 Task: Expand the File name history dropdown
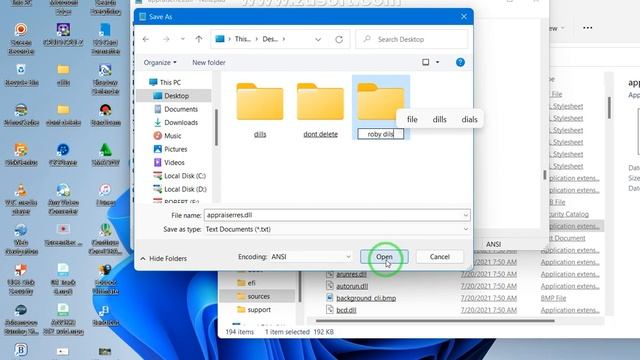tap(465, 215)
